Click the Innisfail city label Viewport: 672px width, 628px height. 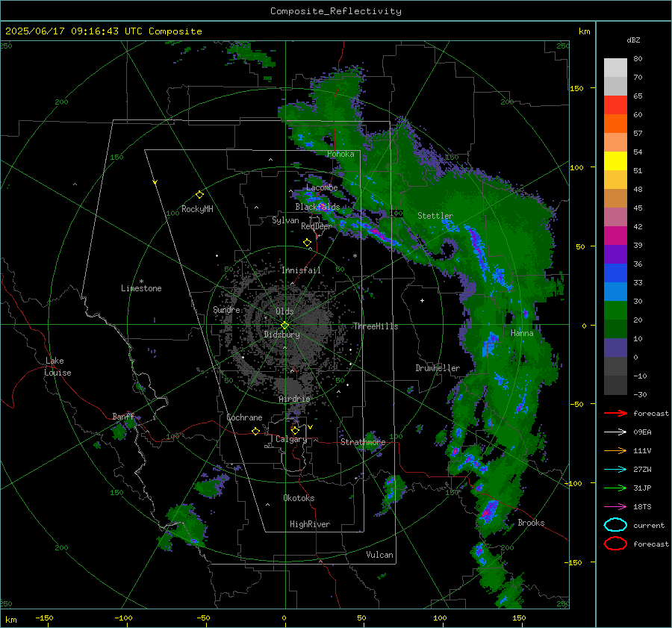(x=301, y=270)
